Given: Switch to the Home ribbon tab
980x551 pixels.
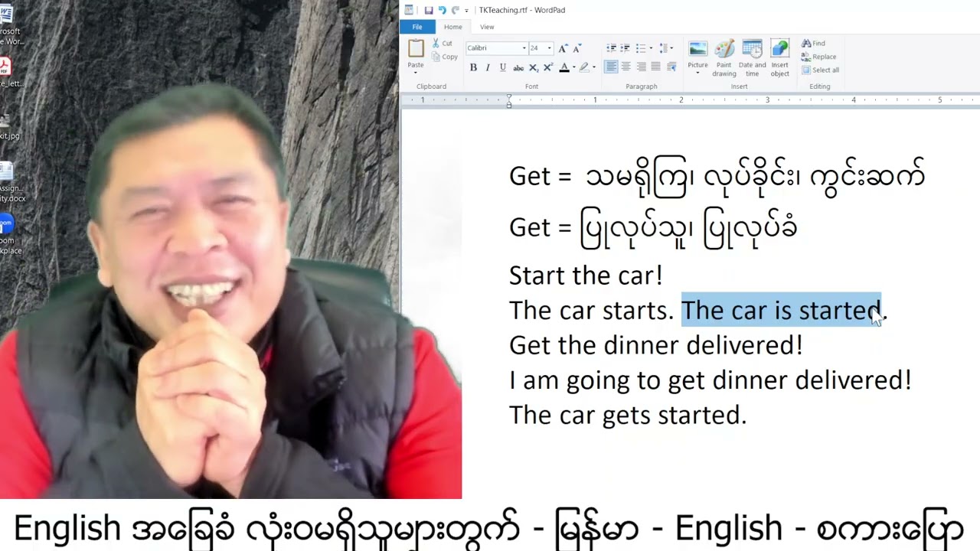Looking at the screenshot, I should [452, 27].
